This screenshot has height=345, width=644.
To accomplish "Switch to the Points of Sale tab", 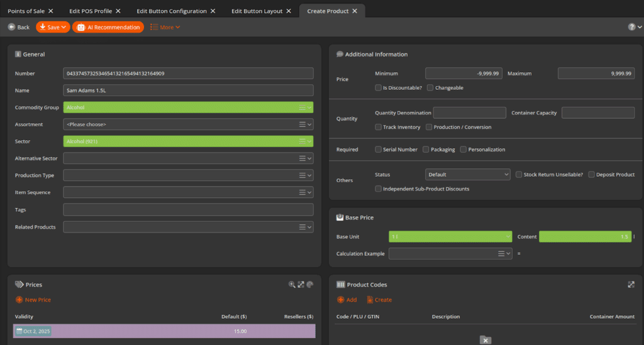I will [25, 11].
